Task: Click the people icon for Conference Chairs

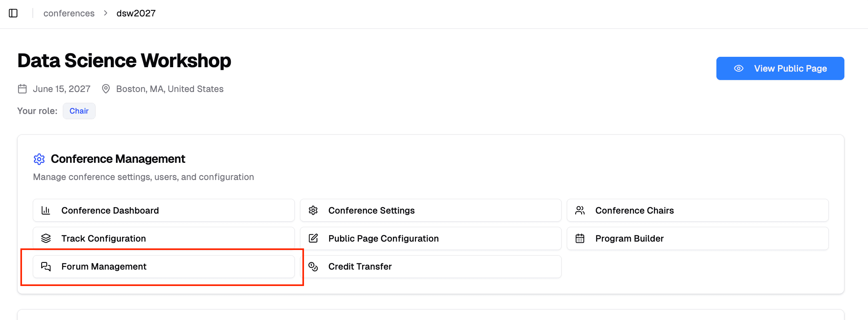Action: [x=580, y=210]
